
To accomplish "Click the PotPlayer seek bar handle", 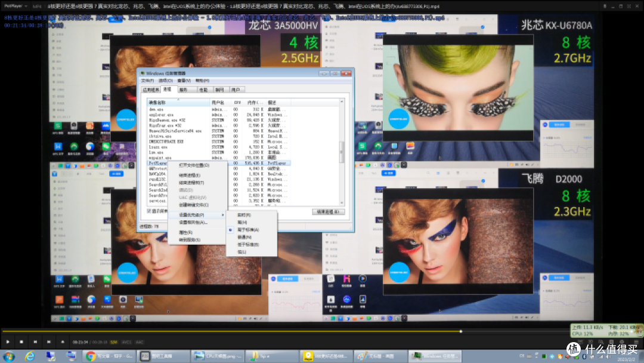I will (x=461, y=331).
